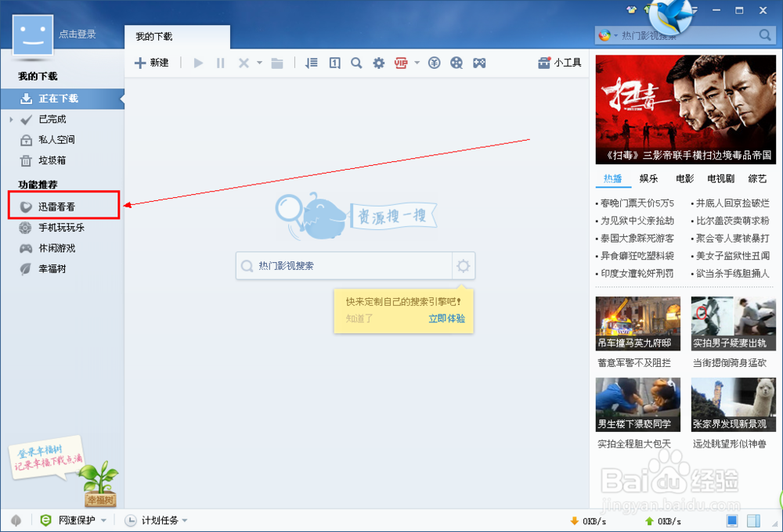Open the downloaded file folder icon
Viewport: 783px width, 532px height.
point(278,62)
